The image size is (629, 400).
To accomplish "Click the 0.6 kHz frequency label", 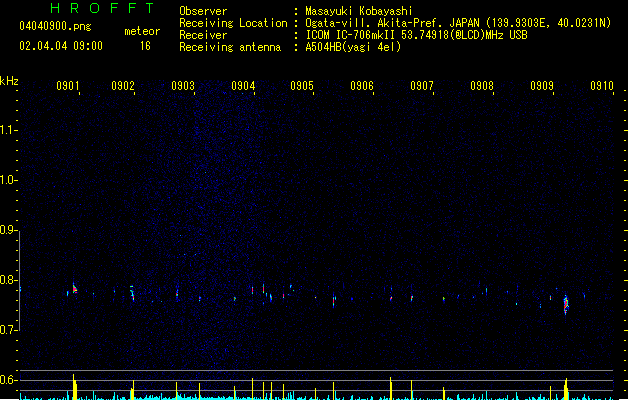I will coord(8,380).
